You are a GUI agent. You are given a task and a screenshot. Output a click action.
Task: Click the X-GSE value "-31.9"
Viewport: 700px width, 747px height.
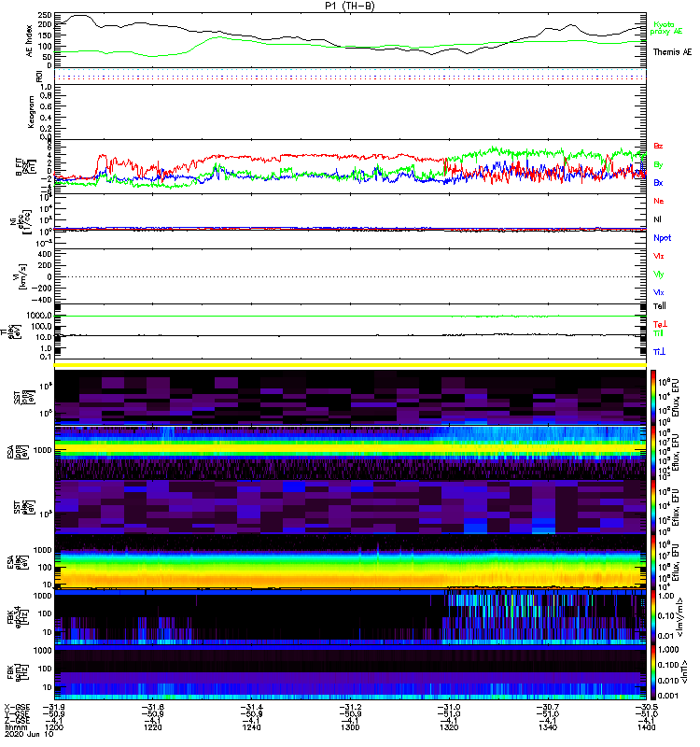tap(54, 707)
